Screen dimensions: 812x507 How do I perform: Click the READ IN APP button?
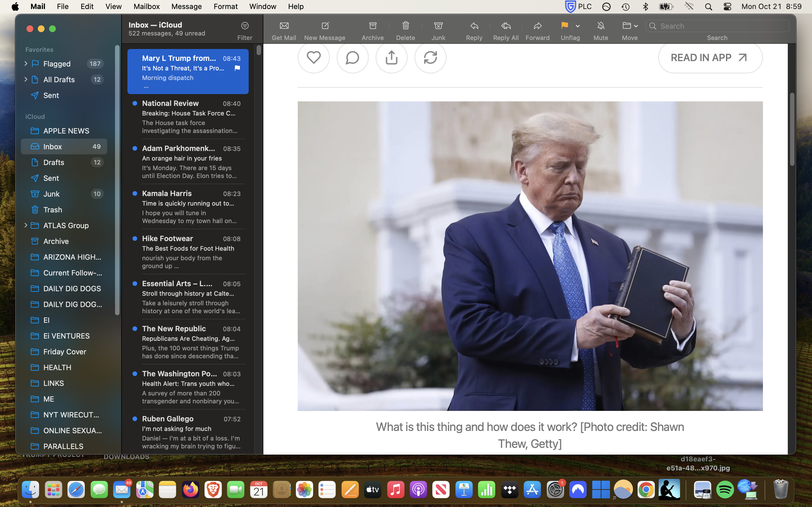710,58
